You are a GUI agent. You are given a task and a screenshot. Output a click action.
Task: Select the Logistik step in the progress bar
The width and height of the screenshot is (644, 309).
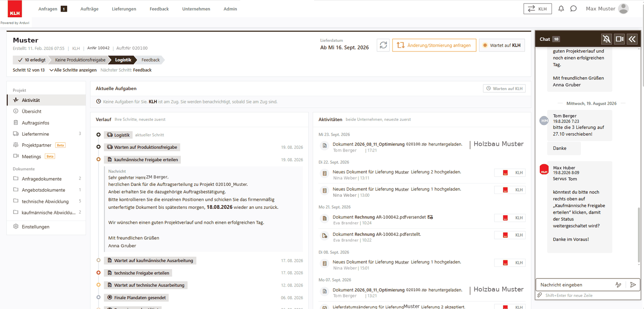pyautogui.click(x=123, y=60)
